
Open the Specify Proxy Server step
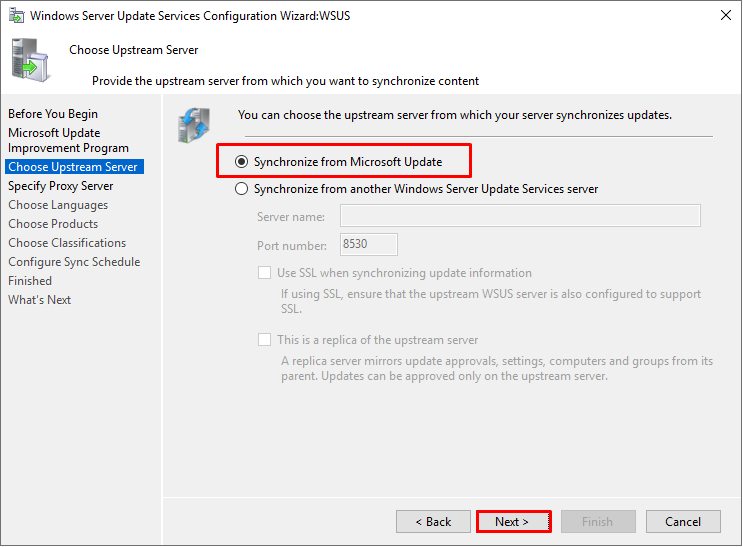coord(61,186)
